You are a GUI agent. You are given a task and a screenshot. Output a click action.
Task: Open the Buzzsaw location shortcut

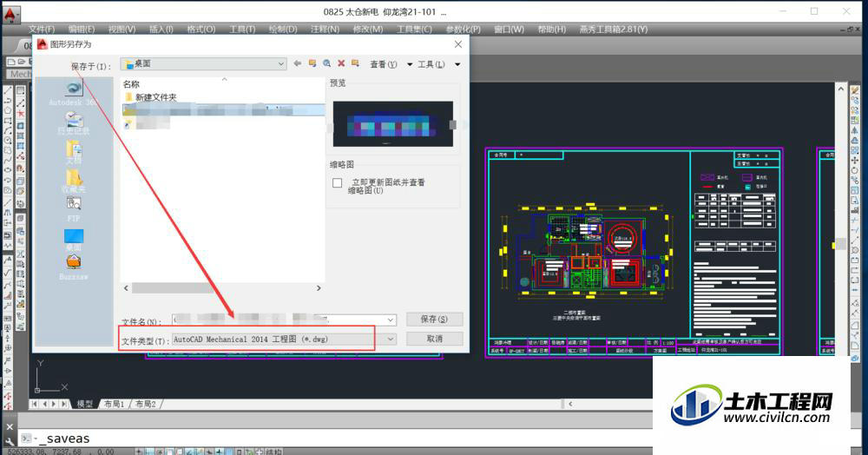coord(74,268)
